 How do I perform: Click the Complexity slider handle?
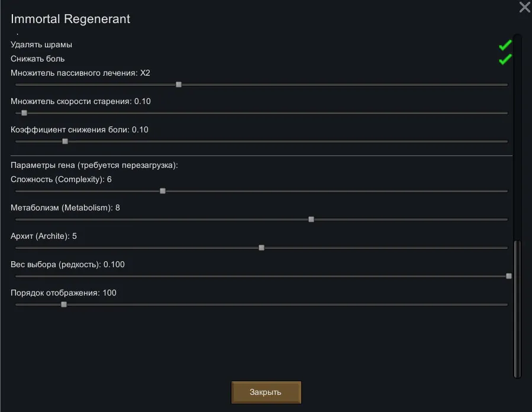pyautogui.click(x=163, y=191)
